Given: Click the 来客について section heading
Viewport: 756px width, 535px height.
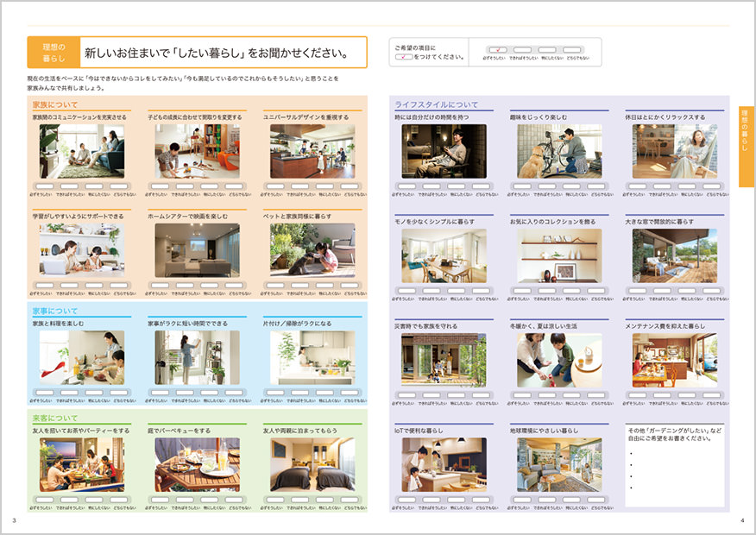Looking at the screenshot, I should (55, 419).
